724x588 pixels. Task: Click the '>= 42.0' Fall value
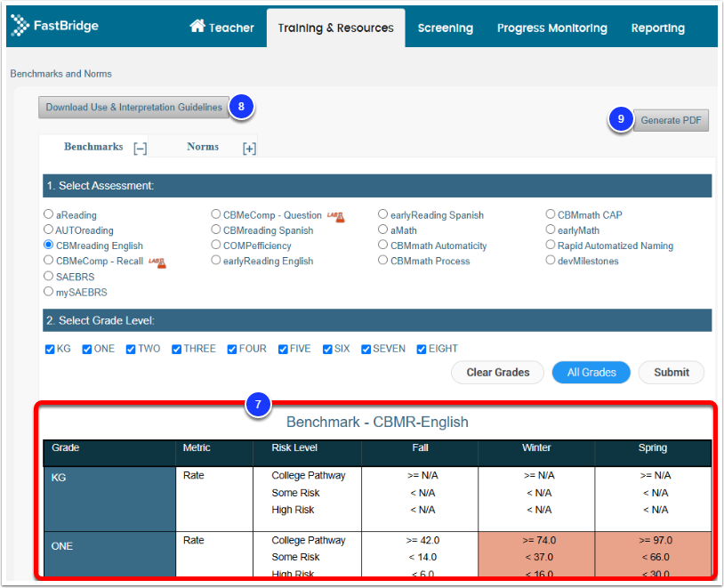422,540
